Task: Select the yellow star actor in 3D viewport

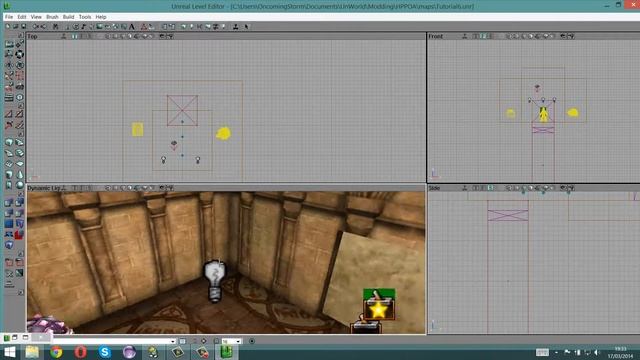Action: [378, 309]
